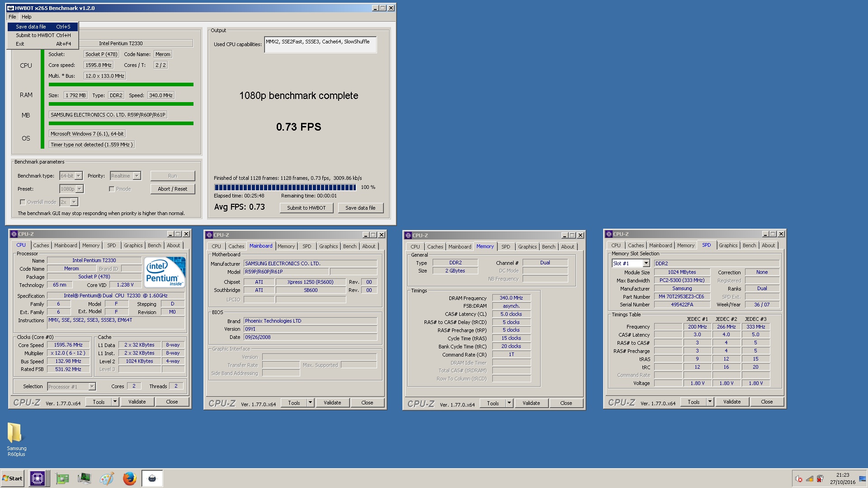Click the power plug tray icon
This screenshot has width=868, height=488.
click(x=820, y=479)
